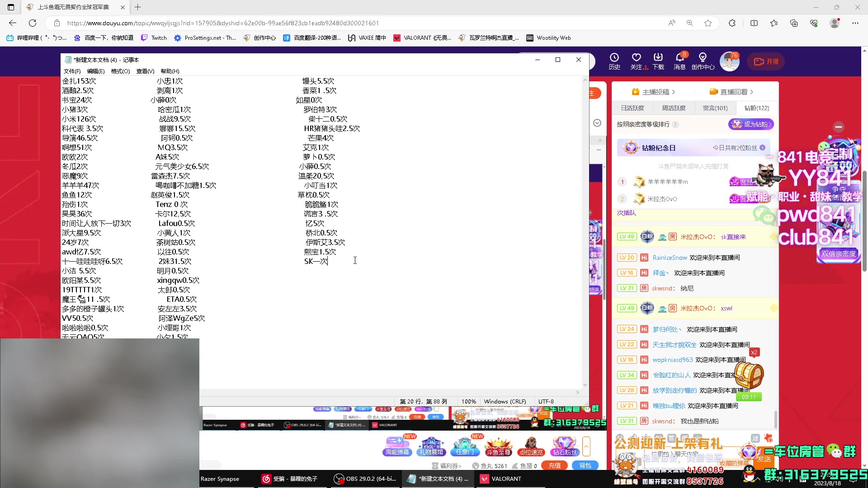The height and width of the screenshot is (488, 868).
Task: Click the orange 充值 recharge button
Action: (x=554, y=465)
